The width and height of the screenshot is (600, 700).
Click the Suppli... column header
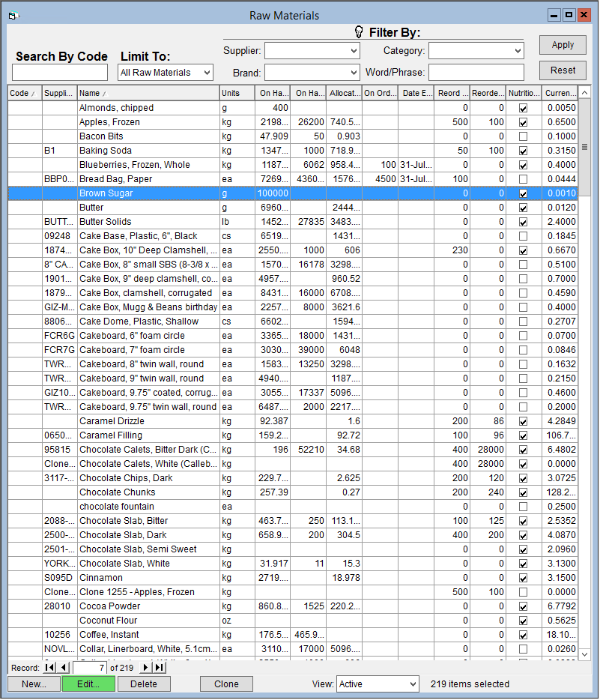[60, 93]
